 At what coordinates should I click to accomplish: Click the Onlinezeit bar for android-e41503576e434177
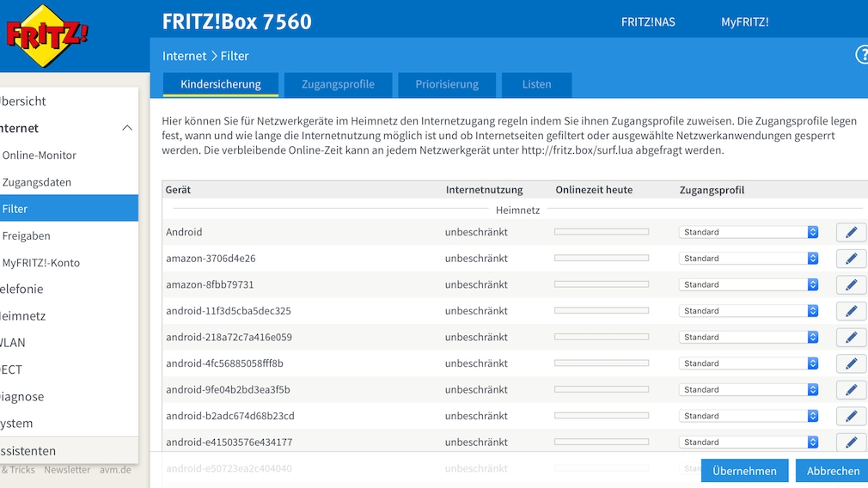[x=602, y=442]
